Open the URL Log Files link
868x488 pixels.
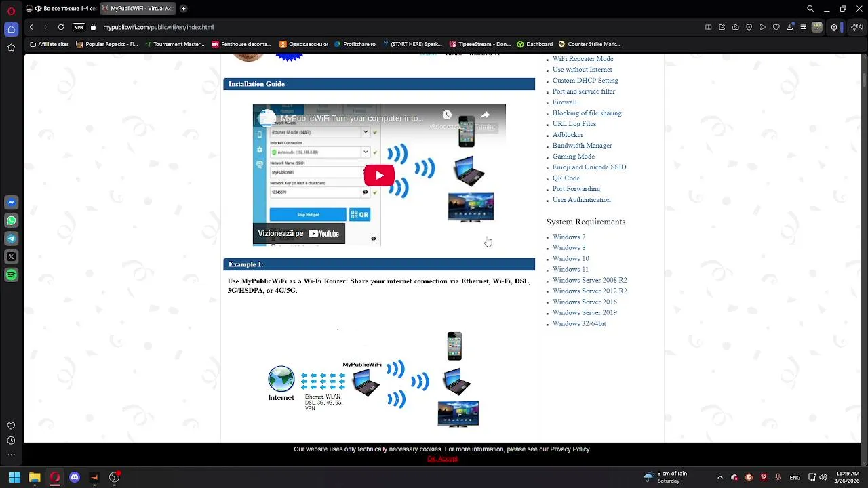pos(574,124)
